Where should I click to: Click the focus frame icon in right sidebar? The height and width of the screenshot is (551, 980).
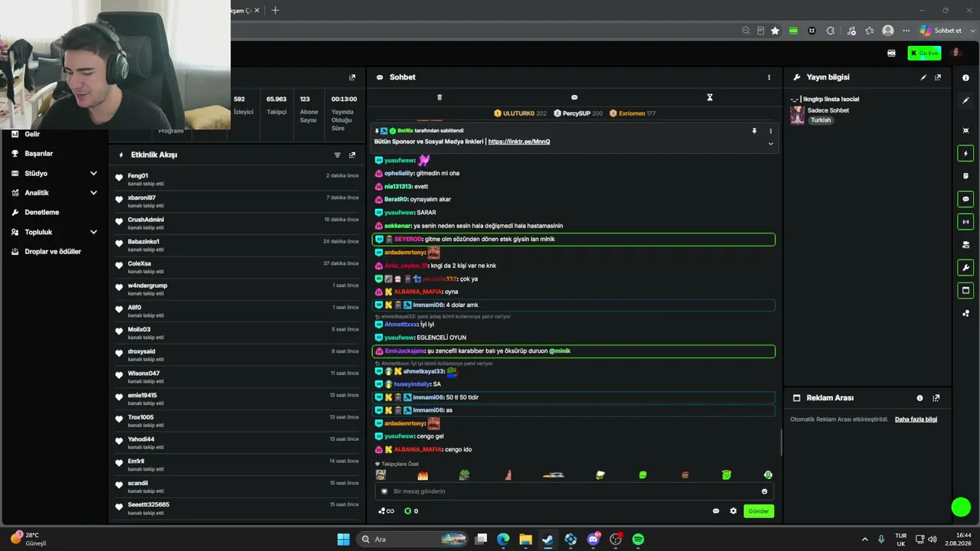pyautogui.click(x=965, y=130)
